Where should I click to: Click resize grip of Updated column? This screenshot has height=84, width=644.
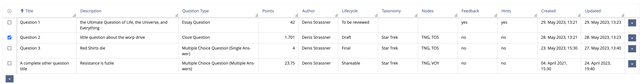click(x=623, y=15)
